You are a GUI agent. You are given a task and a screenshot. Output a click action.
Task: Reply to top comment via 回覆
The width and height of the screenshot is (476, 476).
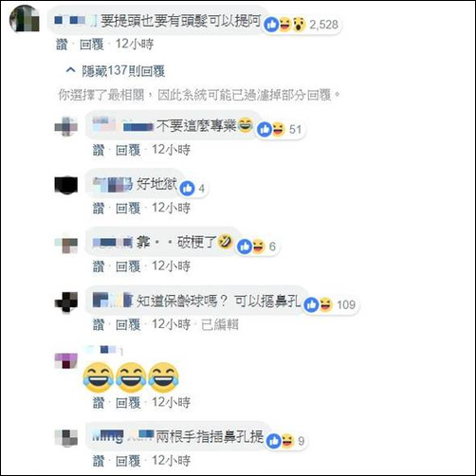(x=91, y=45)
